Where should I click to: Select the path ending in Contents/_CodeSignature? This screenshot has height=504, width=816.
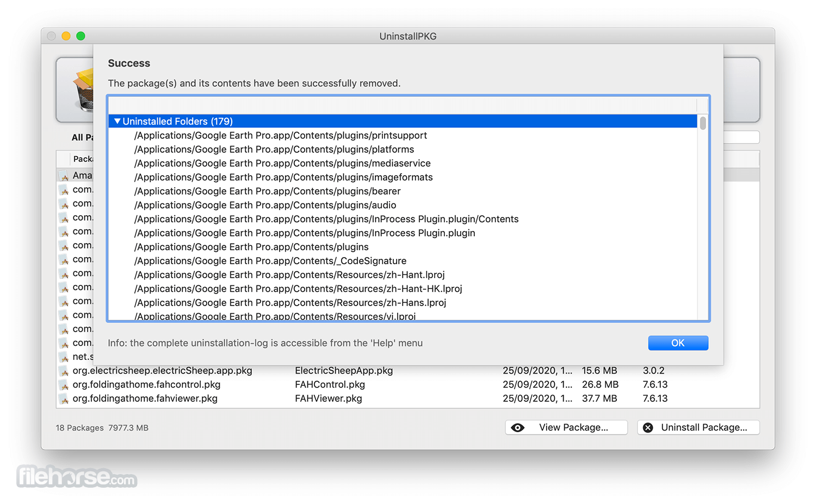(270, 261)
